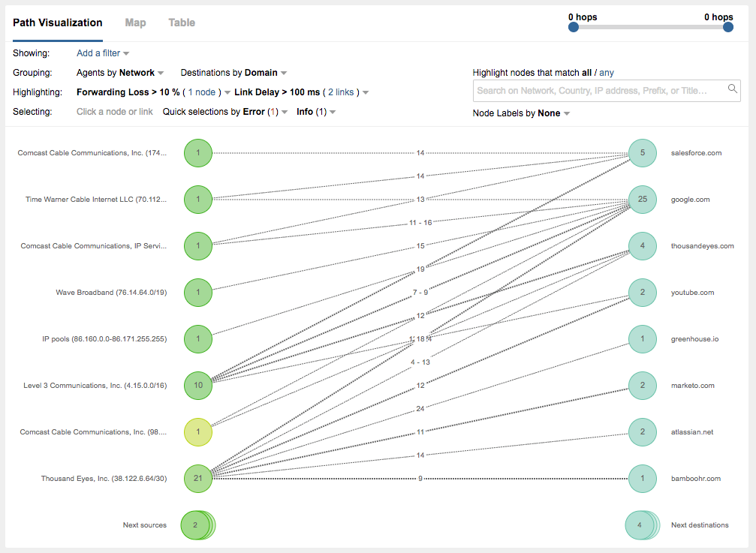Click the '7 - 9' hop count link label
This screenshot has width=756, height=553.
(420, 293)
